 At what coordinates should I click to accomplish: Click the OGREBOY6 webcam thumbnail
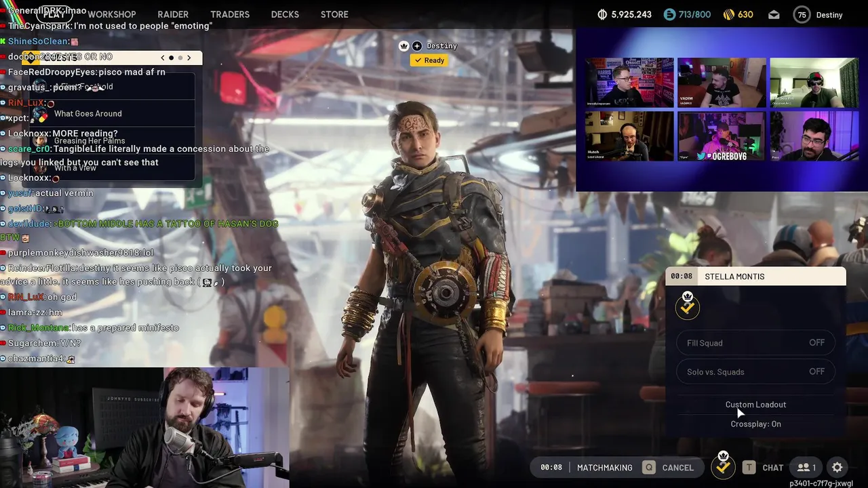[722, 136]
